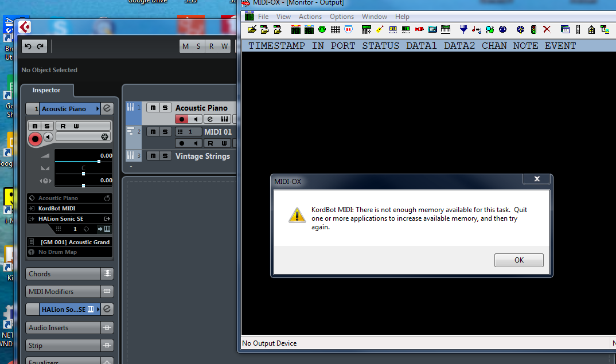616x364 pixels.
Task: Click the drum map icon beside No Drum Map
Action: point(32,252)
